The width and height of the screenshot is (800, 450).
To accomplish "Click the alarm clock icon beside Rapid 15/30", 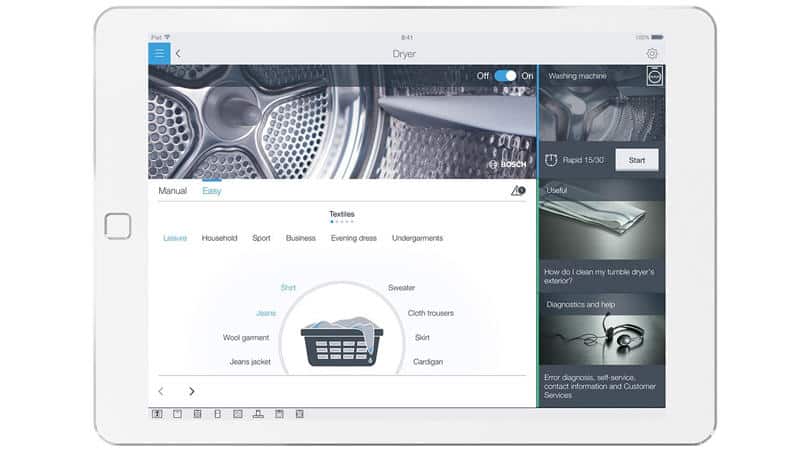I will pos(550,160).
